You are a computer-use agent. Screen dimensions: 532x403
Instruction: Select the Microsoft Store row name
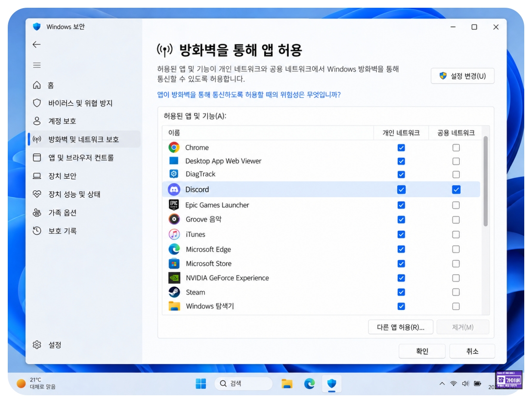pos(209,263)
